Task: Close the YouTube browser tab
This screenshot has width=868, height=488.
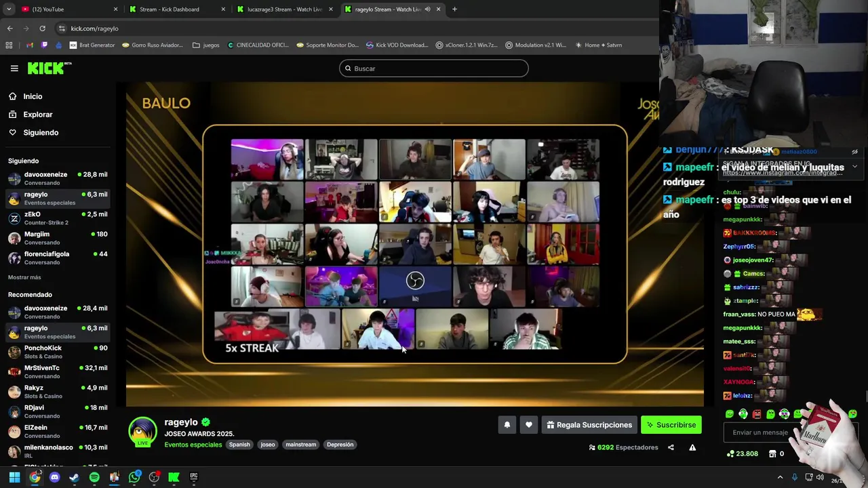Action: [x=115, y=9]
